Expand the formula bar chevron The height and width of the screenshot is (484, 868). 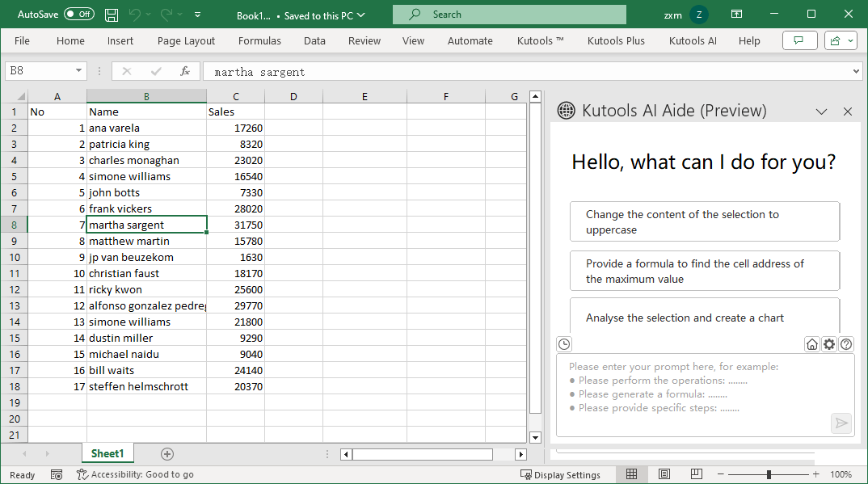tap(857, 71)
